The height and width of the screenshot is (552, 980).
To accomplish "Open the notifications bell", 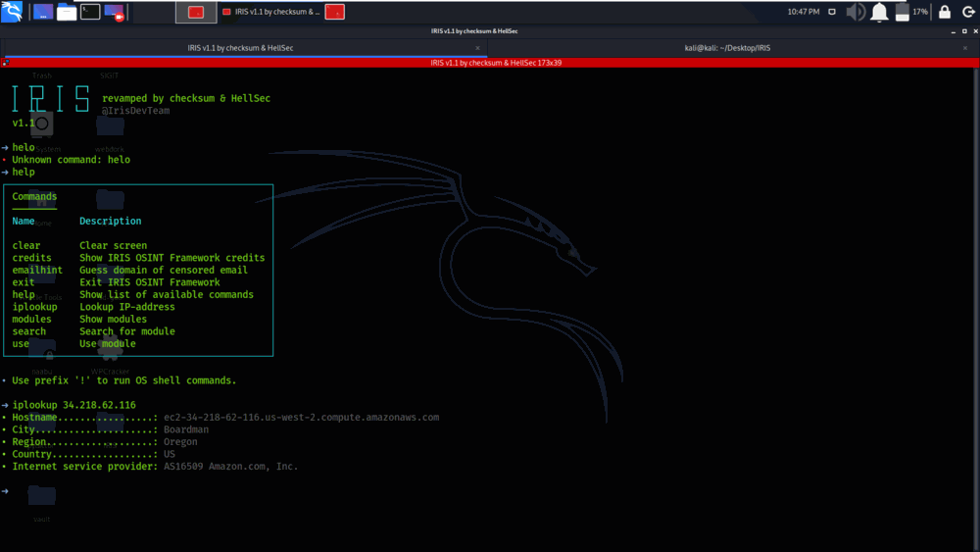I will coord(879,12).
